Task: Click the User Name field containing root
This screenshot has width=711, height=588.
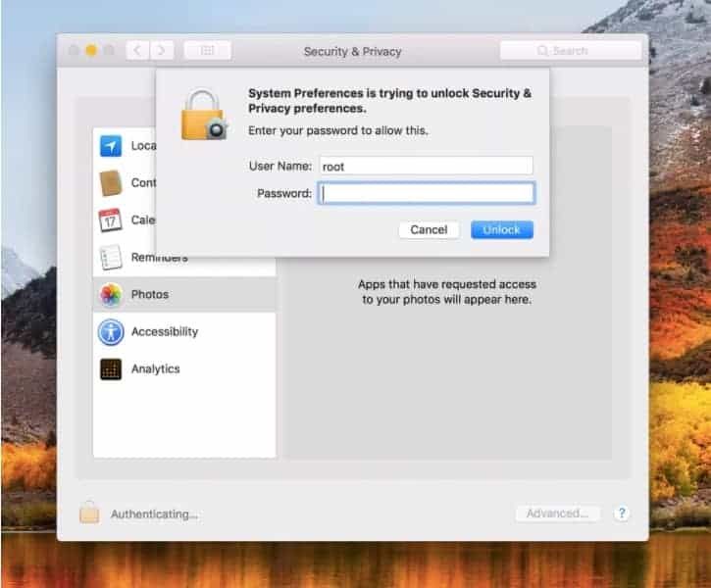Action: [425, 167]
